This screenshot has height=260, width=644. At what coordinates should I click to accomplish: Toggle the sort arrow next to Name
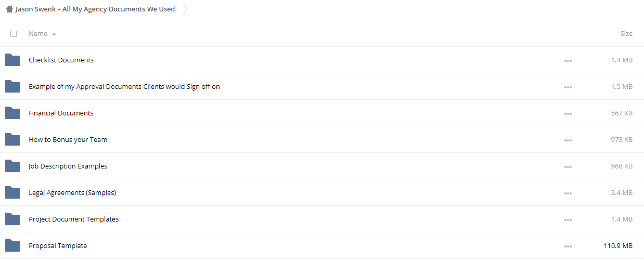[54, 34]
